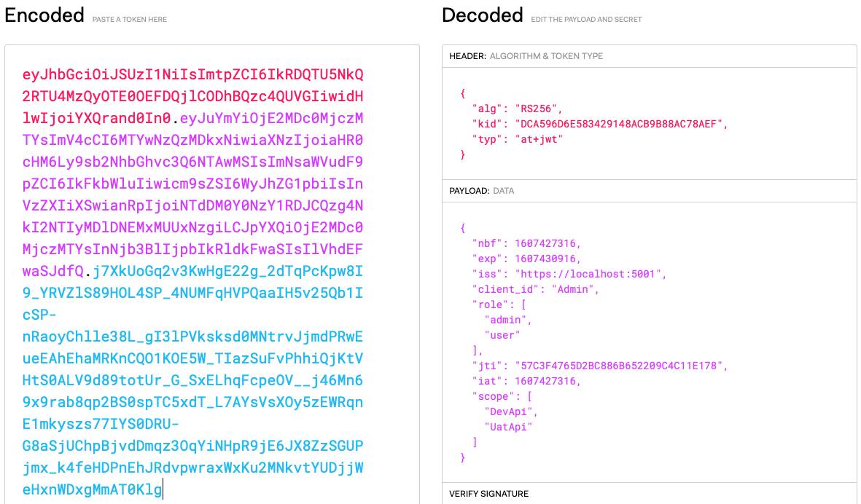Click the red header segment of token
This screenshot has width=861, height=504.
(x=192, y=96)
